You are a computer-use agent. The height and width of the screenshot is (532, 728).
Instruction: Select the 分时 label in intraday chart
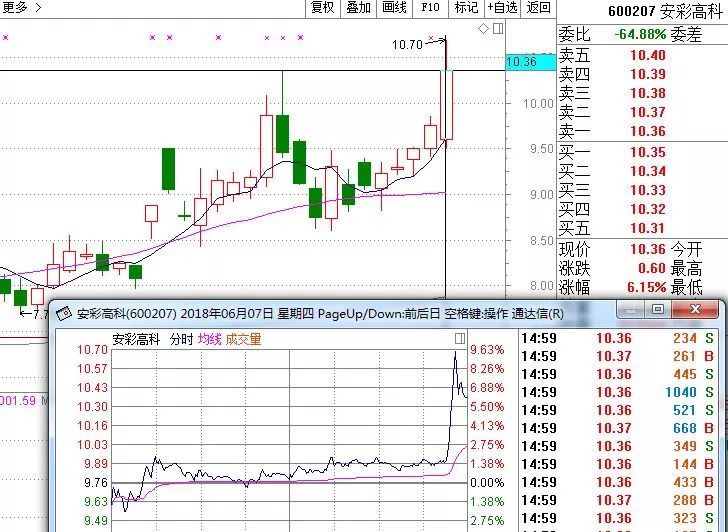(181, 340)
